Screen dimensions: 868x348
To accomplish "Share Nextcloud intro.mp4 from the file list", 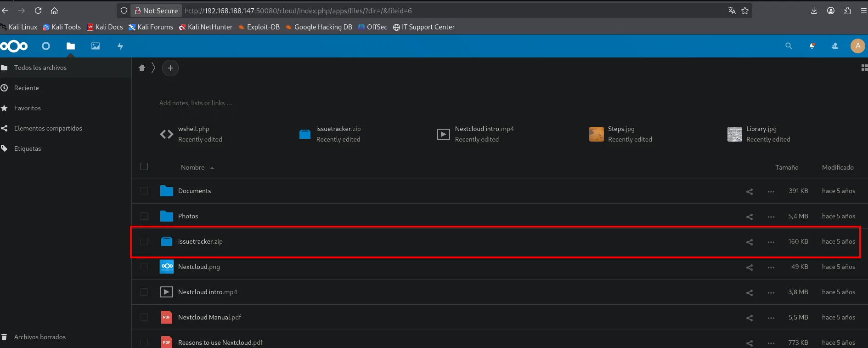I will 750,292.
